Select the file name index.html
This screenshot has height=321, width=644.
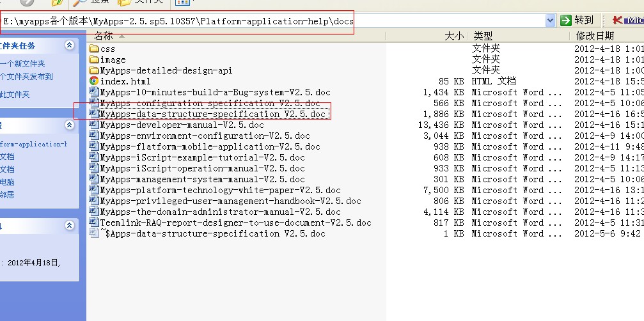pos(125,81)
